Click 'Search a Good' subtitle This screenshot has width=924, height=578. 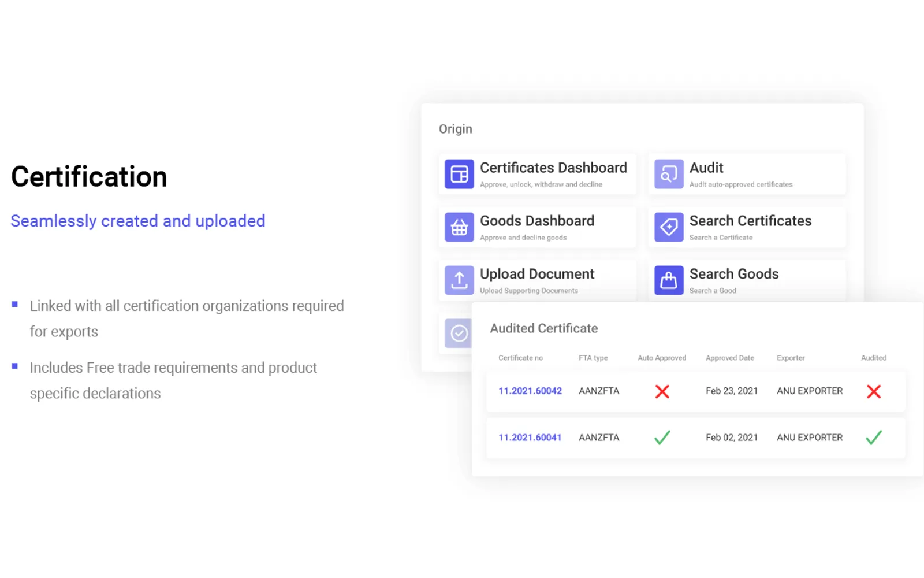coord(713,291)
